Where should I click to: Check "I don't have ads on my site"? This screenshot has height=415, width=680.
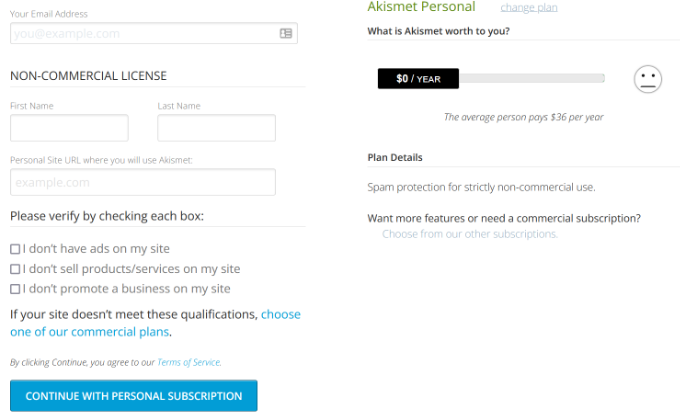[15, 249]
